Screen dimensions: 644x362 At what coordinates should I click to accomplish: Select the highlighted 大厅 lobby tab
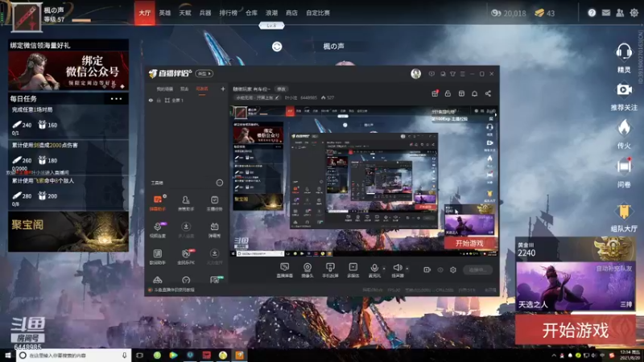click(x=145, y=13)
